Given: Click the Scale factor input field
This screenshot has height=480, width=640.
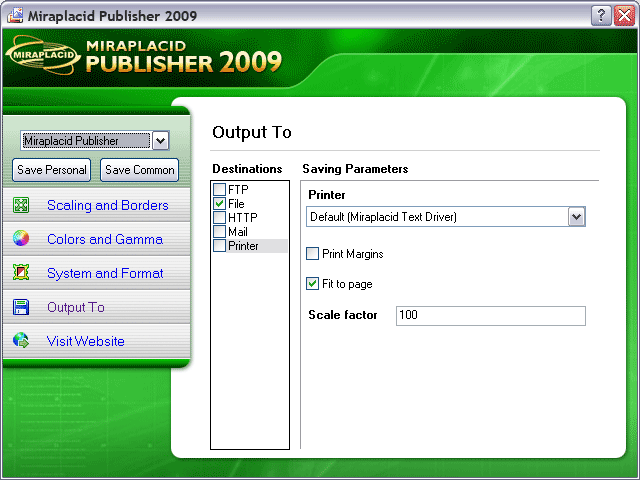Looking at the screenshot, I should tap(491, 316).
